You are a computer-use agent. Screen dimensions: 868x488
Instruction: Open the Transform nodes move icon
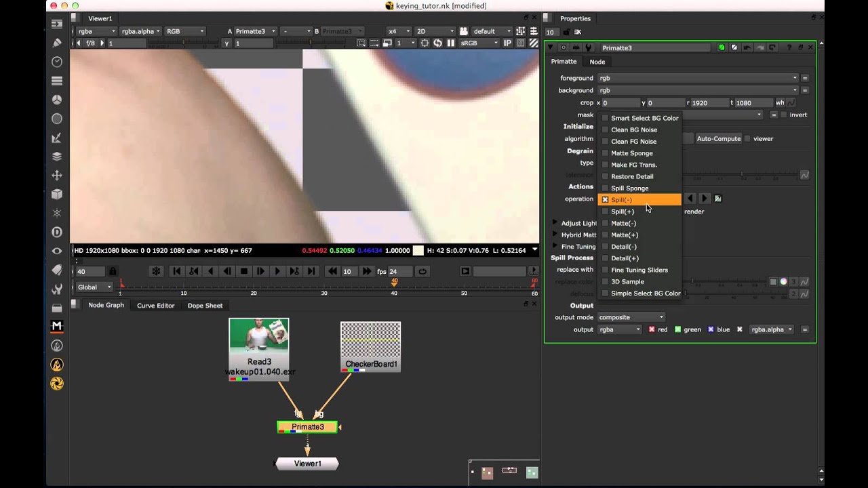click(x=57, y=176)
